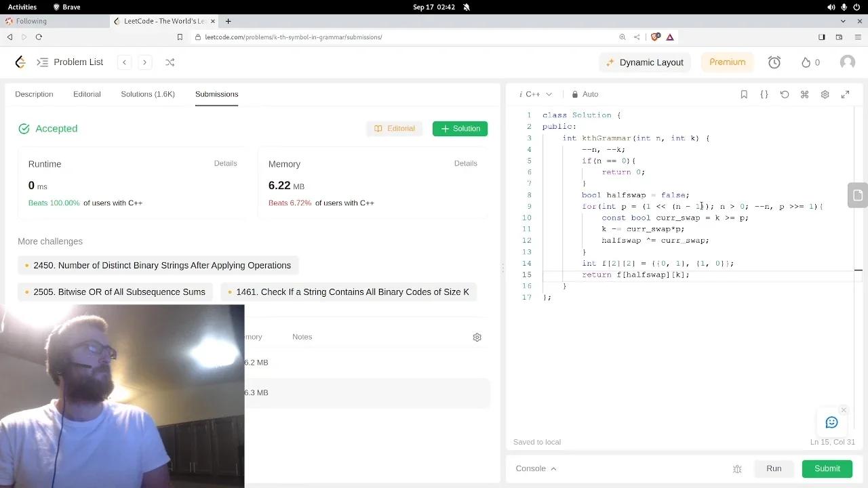Viewport: 868px width, 488px height.
Task: Open the editor settings gear icon
Action: 825,94
